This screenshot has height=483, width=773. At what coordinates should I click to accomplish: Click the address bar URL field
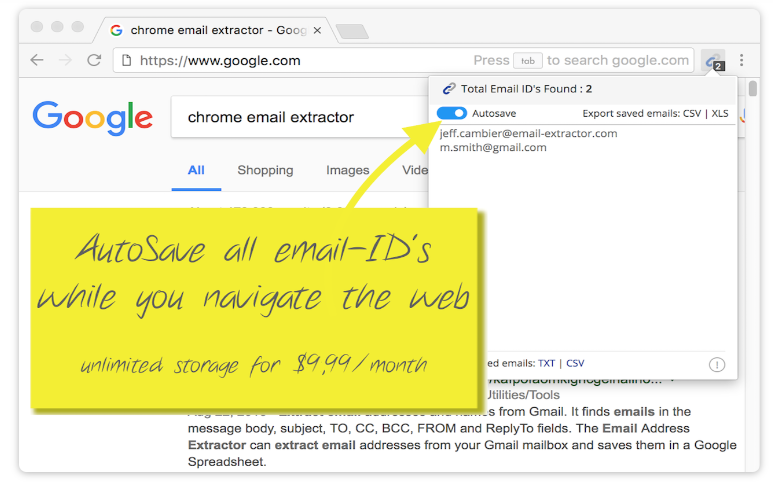coord(403,60)
